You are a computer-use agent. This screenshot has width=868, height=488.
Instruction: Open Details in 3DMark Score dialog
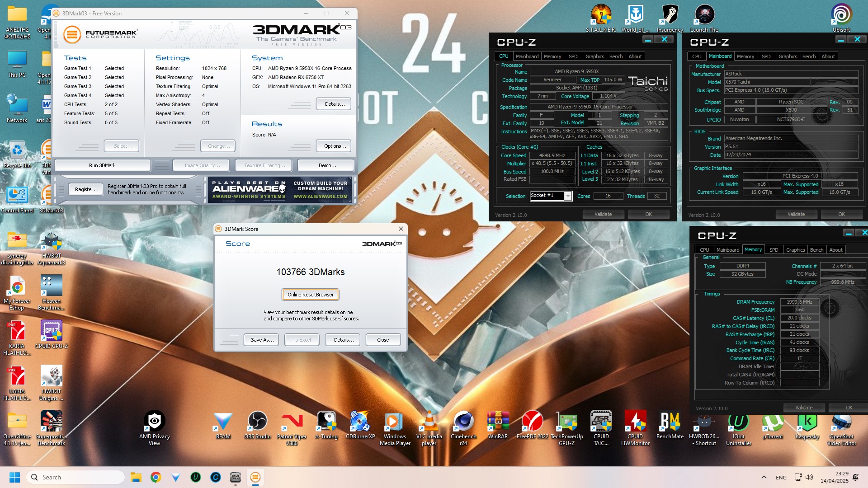pos(344,340)
